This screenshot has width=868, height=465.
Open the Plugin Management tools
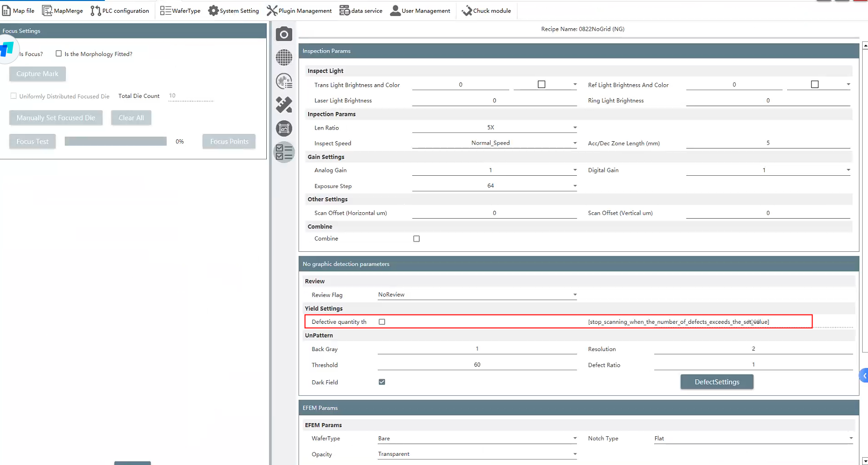click(x=299, y=11)
